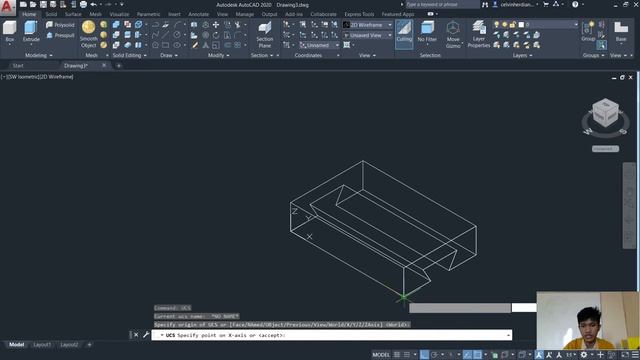
Task: Open the AutoCAD application menu logo
Action: 7,7
